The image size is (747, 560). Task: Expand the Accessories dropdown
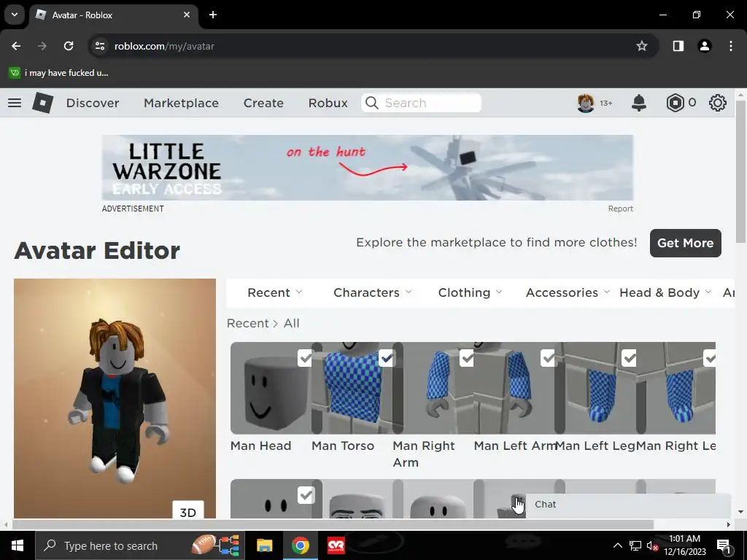568,292
